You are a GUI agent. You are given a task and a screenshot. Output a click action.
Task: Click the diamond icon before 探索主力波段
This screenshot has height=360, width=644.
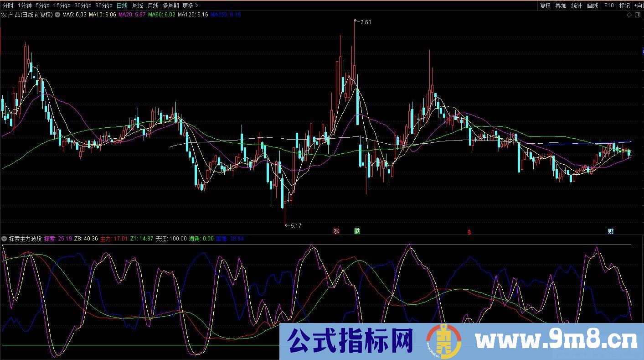pyautogui.click(x=4, y=238)
